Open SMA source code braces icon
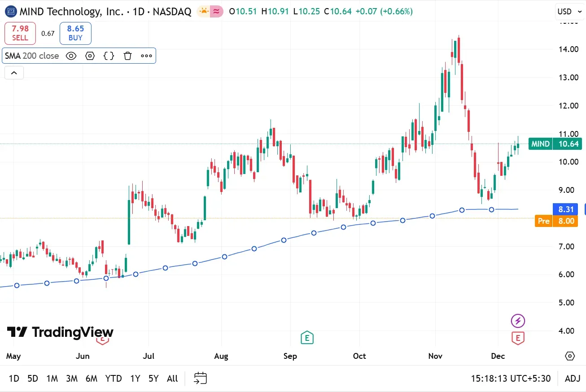 coord(109,56)
